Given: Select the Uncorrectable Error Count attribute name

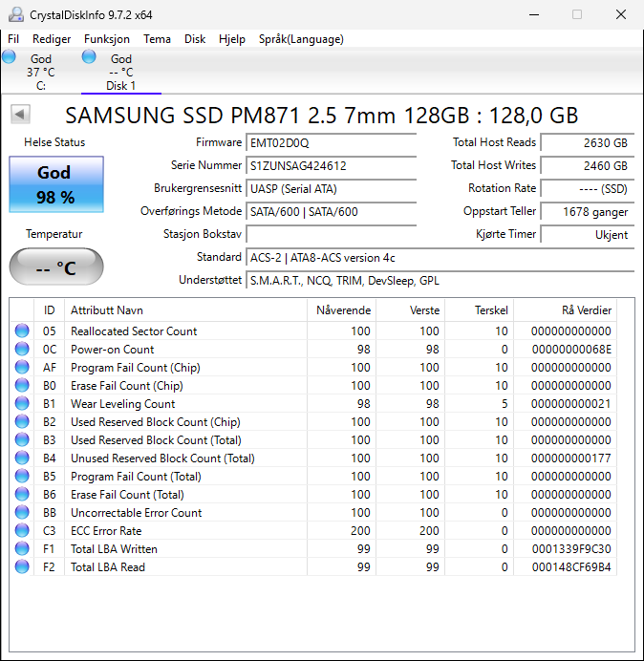Looking at the screenshot, I should tap(137, 513).
